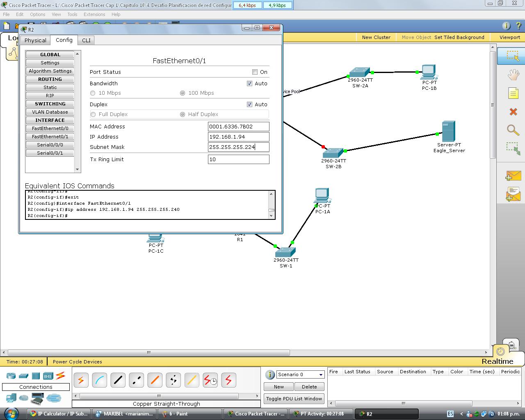The height and width of the screenshot is (420, 525).
Task: Open the VLAN Database section
Action: pos(50,112)
